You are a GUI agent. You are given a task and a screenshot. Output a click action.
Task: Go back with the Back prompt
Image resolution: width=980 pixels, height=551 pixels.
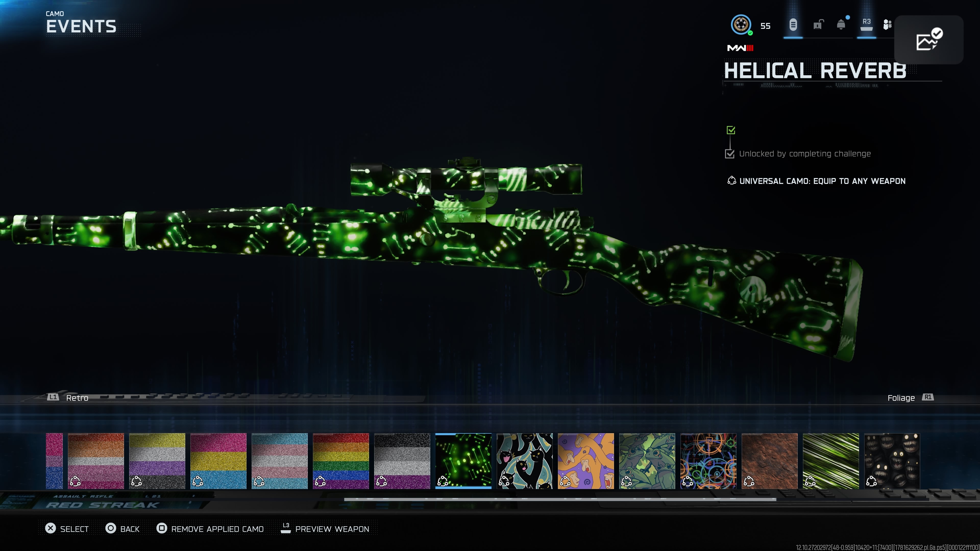coord(122,529)
